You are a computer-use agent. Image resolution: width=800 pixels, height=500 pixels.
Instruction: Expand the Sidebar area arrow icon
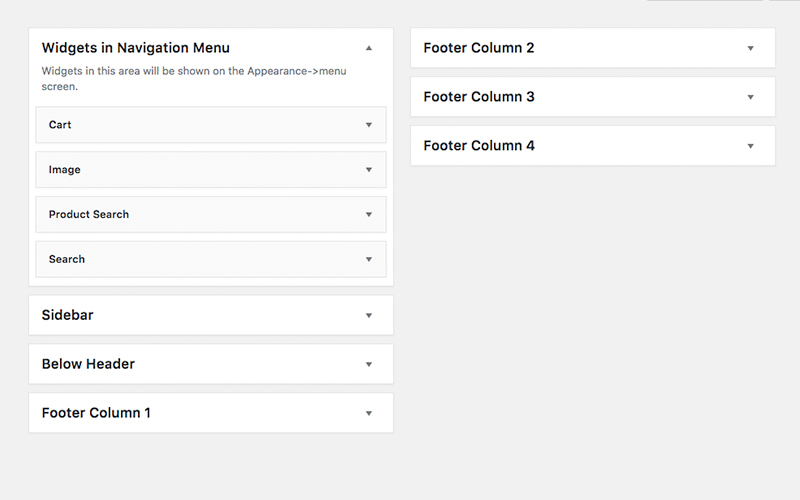[369, 316]
